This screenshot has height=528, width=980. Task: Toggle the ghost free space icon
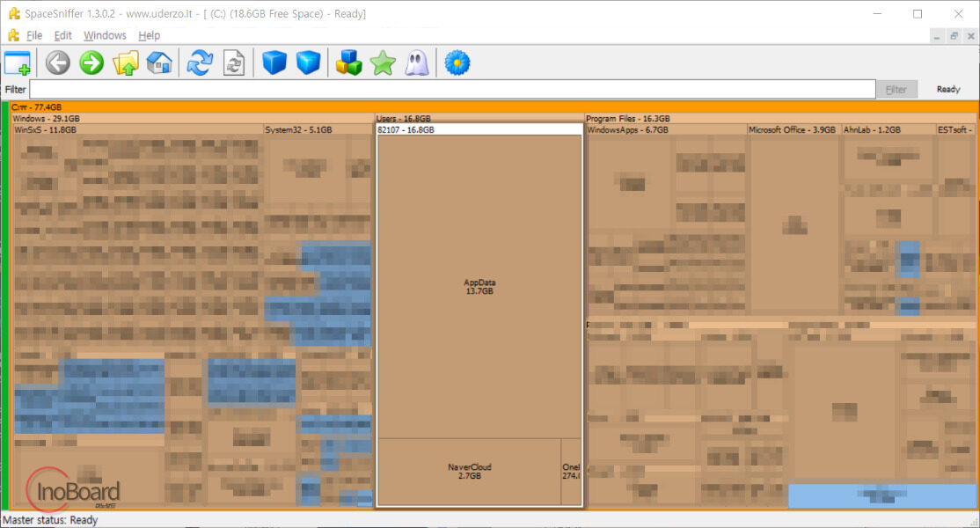point(417,63)
